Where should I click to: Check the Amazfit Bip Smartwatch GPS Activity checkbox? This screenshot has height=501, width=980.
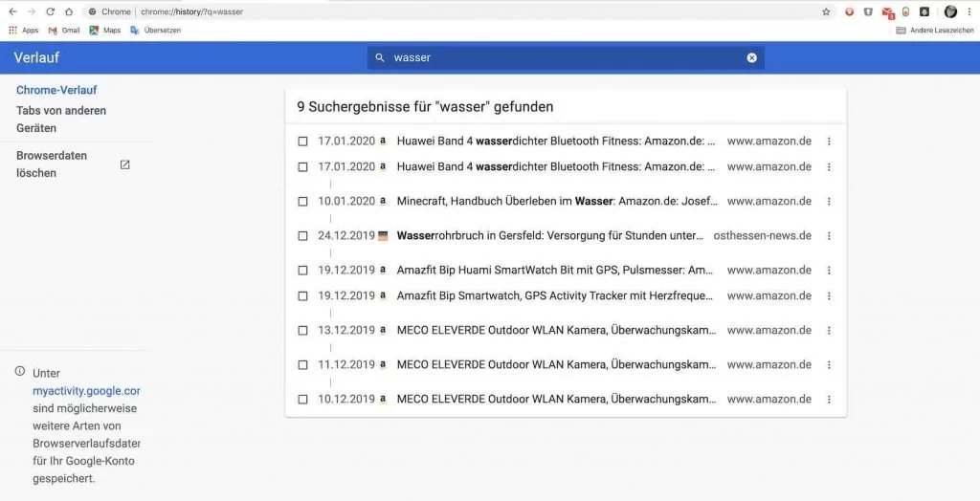302,295
